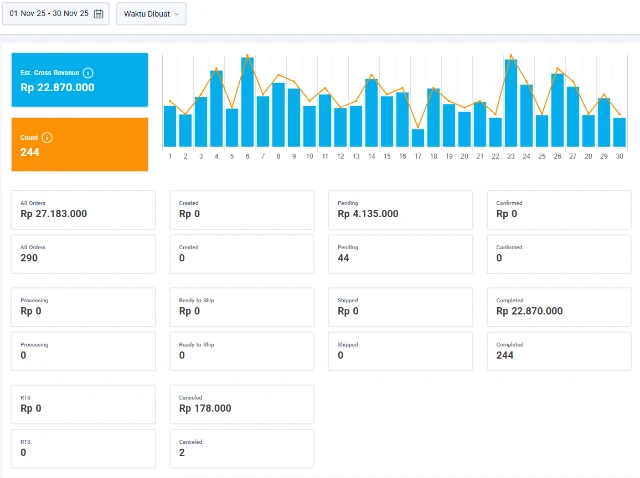
Task: Click the Canceled 2 count card
Action: (x=241, y=448)
